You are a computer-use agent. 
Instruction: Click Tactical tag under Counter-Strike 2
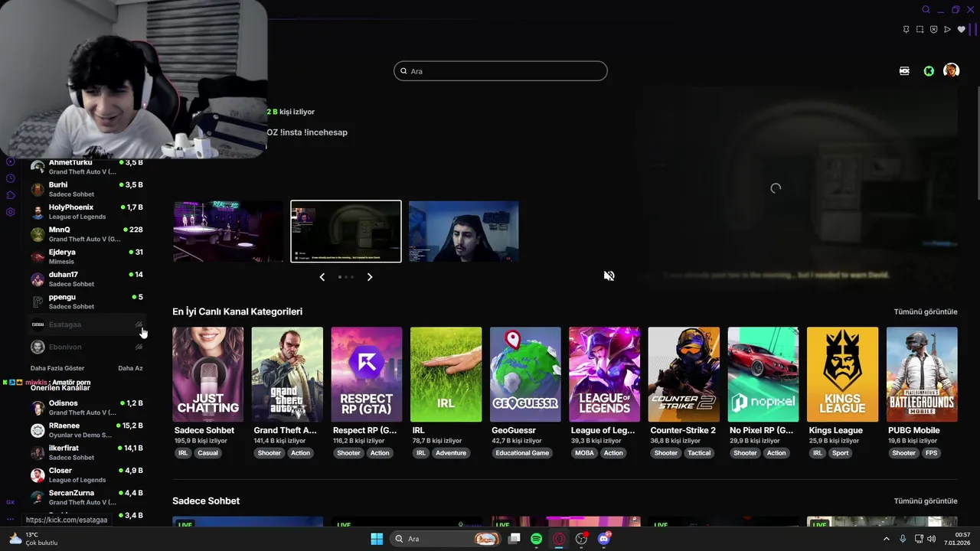click(699, 453)
